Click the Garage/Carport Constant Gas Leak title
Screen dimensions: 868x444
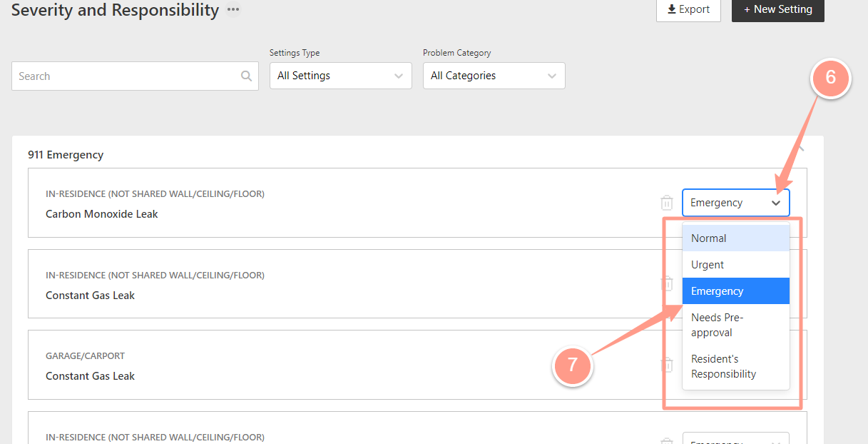click(91, 376)
